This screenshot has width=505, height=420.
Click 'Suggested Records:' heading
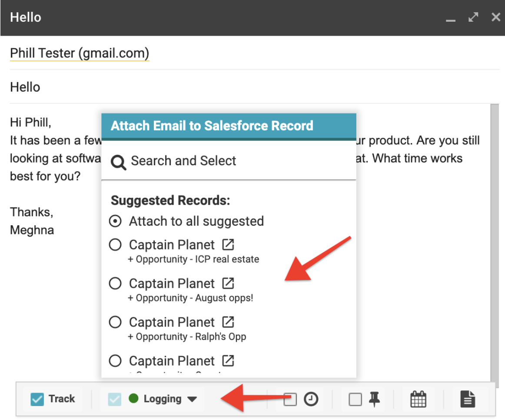point(170,200)
